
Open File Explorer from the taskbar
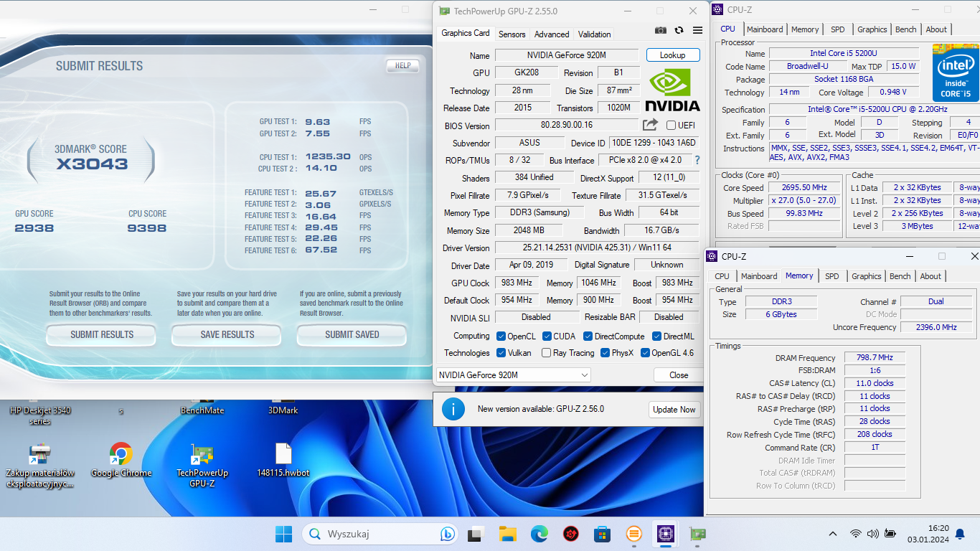coord(508,534)
